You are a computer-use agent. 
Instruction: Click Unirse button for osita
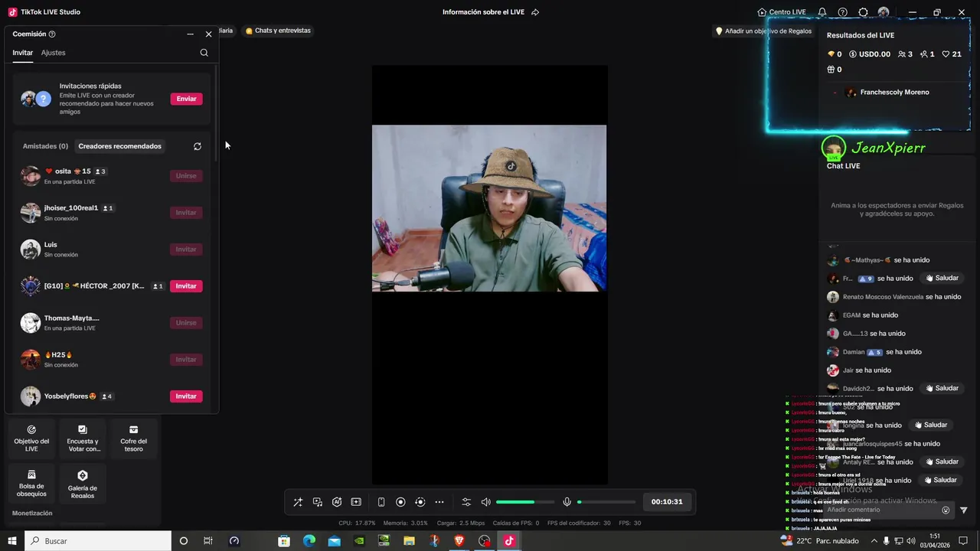click(x=186, y=176)
